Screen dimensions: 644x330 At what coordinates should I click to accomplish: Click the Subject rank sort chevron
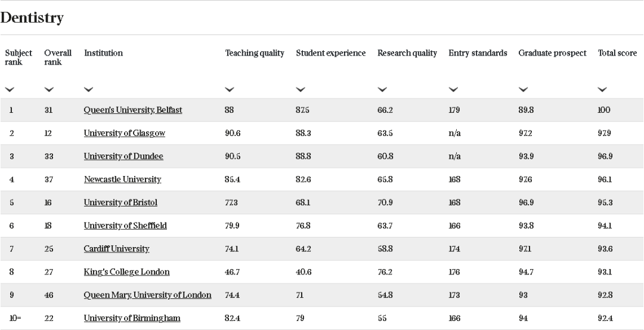tap(10, 90)
